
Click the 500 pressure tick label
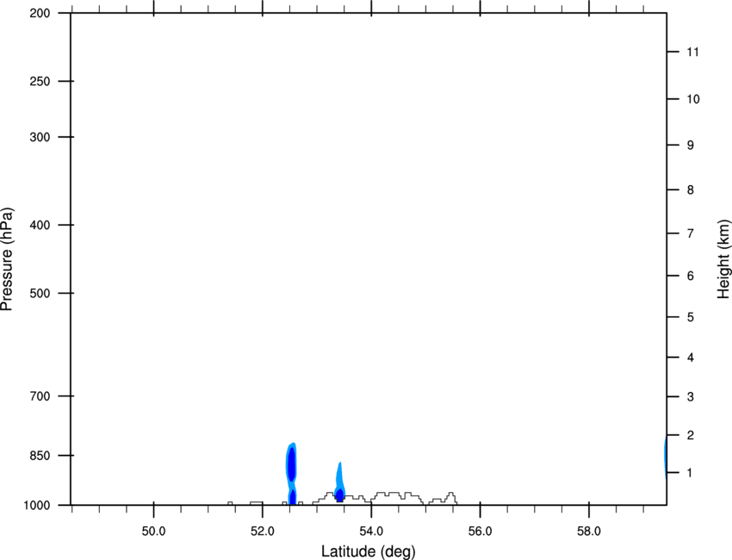pos(40,293)
